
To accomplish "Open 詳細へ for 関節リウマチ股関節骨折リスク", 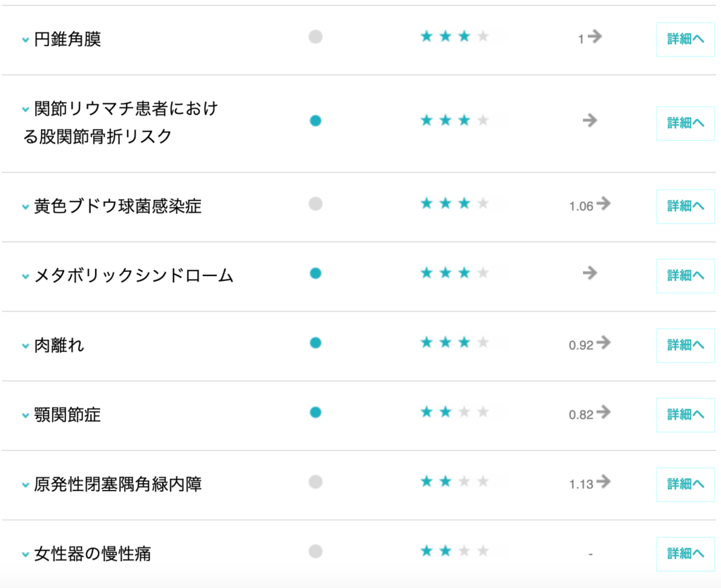I will [x=685, y=123].
